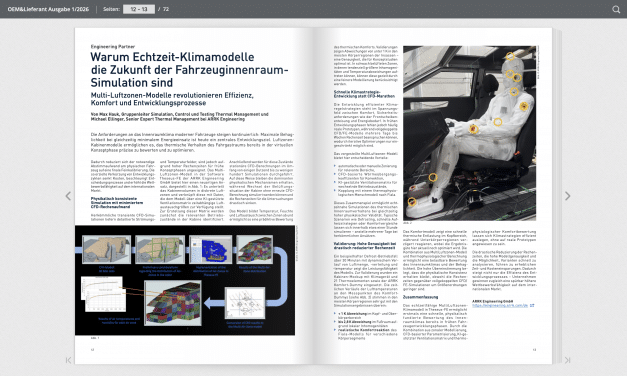Click subheading 'Validierung: Hohe Genauigkeit'
This screenshot has width=627, height=376.
click(x=365, y=246)
